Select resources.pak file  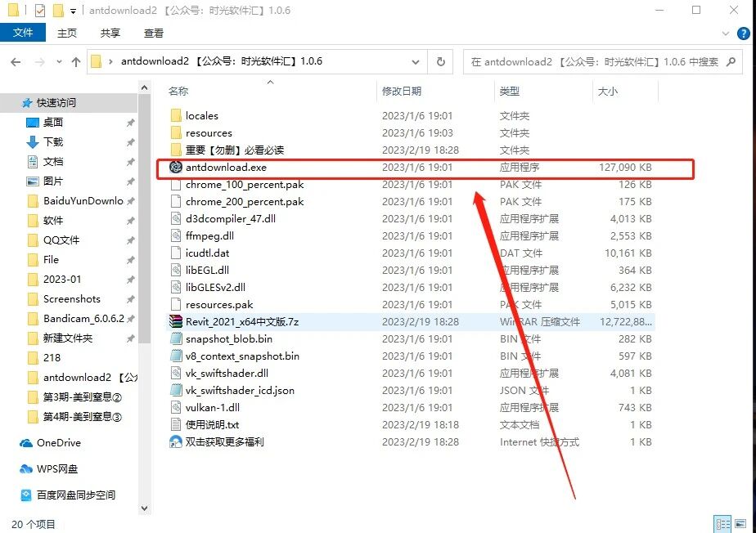(219, 305)
